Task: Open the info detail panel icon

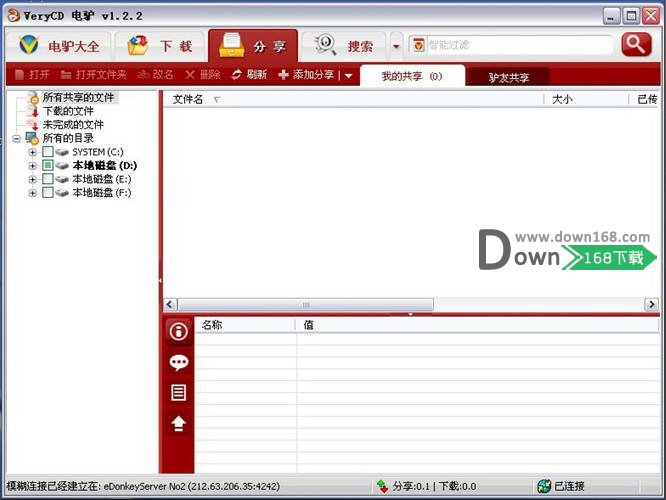Action: (178, 332)
